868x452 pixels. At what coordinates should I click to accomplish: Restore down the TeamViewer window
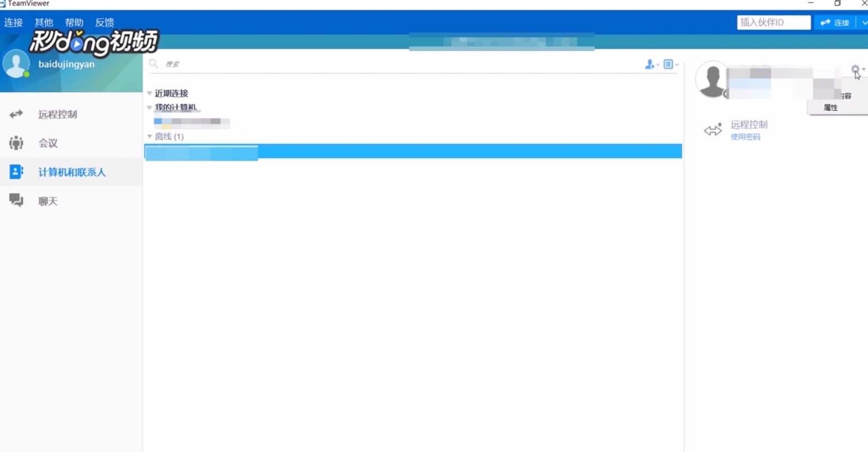pyautogui.click(x=837, y=3)
